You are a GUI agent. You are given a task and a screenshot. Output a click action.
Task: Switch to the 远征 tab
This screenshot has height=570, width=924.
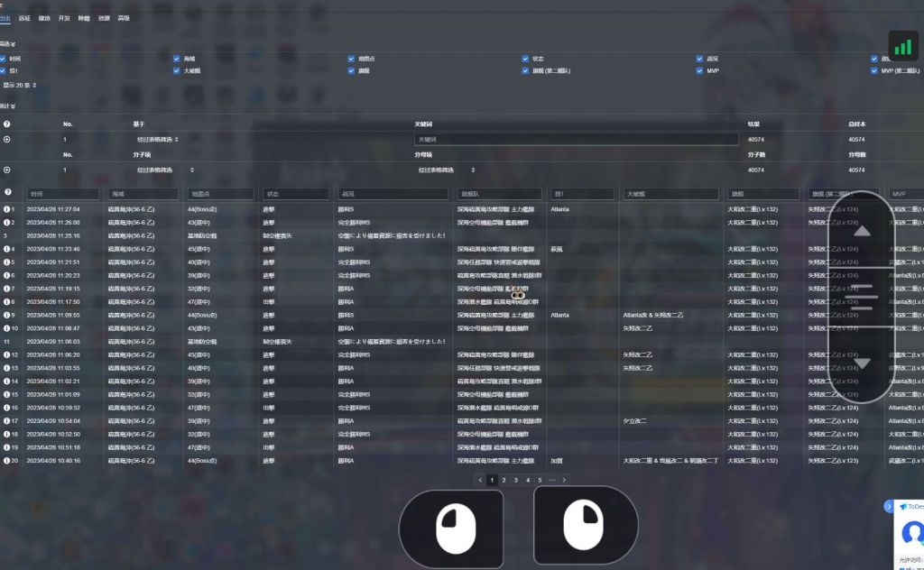pos(23,18)
